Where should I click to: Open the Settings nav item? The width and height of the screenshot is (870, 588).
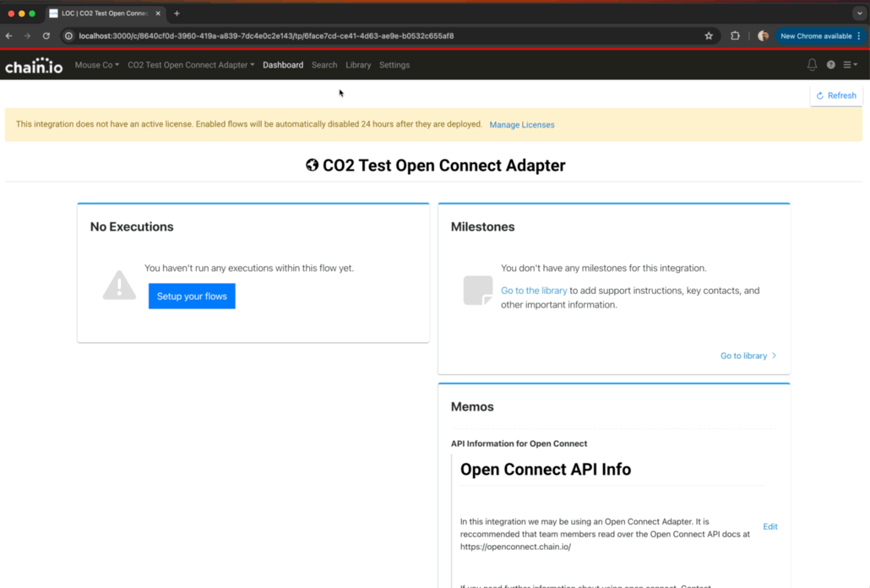point(394,65)
